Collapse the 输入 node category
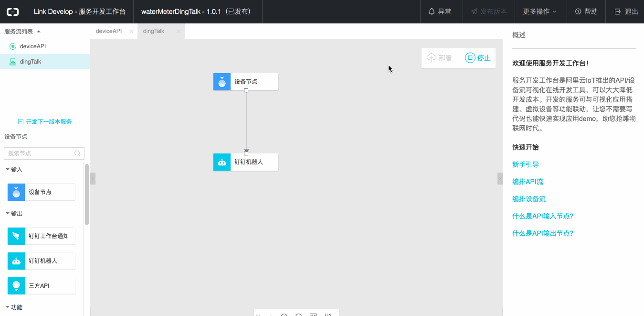This screenshot has height=316, width=644. [14, 170]
